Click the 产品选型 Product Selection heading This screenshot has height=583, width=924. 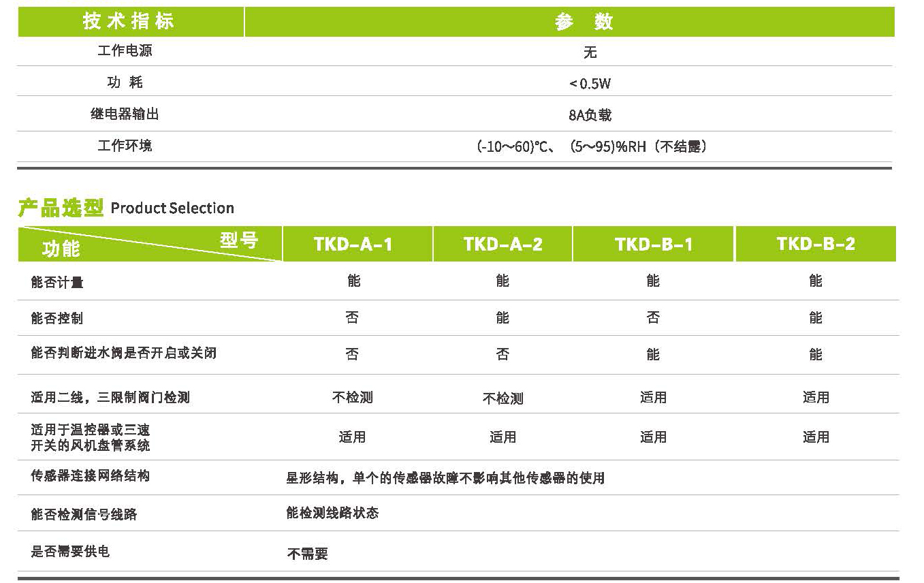[126, 208]
